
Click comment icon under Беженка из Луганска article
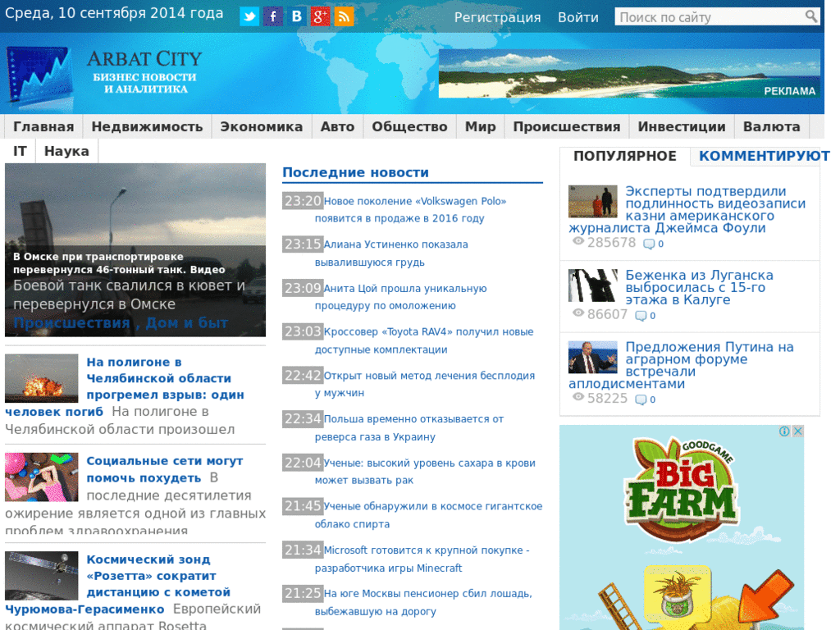point(641,316)
